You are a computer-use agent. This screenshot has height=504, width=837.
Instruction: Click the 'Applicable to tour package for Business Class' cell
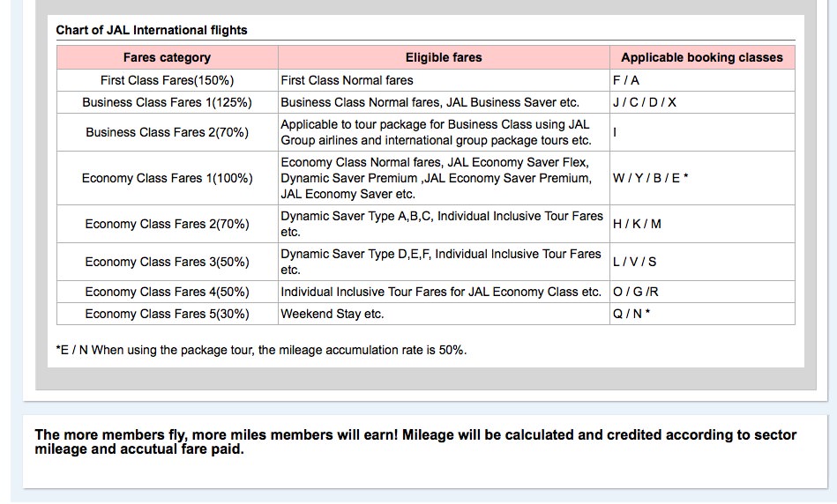point(444,132)
